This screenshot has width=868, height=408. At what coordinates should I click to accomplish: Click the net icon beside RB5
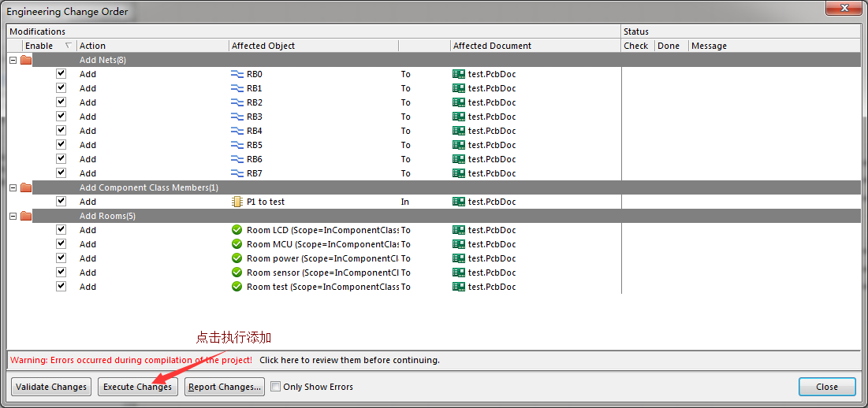click(237, 146)
